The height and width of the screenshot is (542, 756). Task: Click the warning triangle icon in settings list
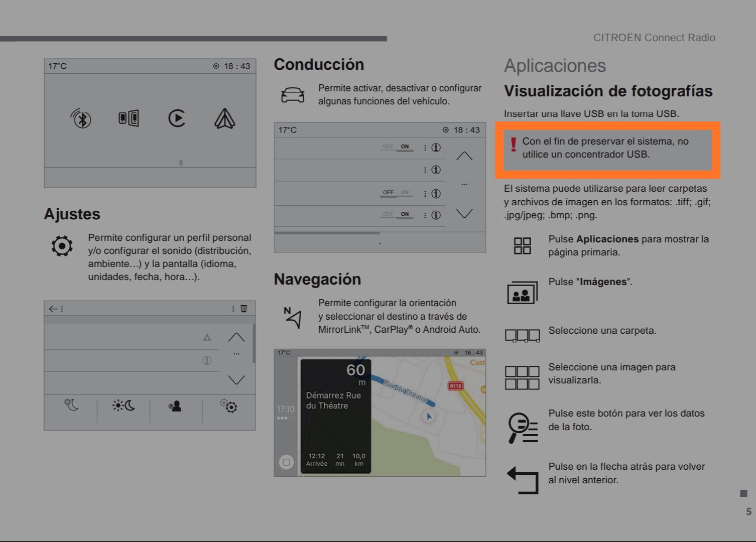click(207, 337)
